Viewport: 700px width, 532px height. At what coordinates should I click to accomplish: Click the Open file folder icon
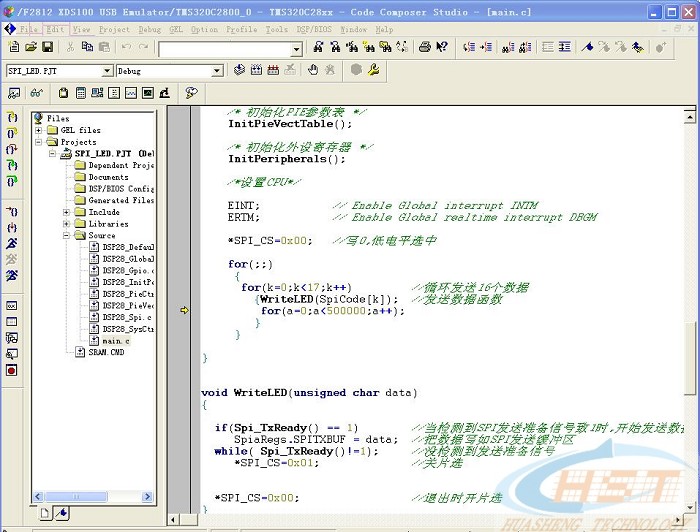click(x=30, y=46)
